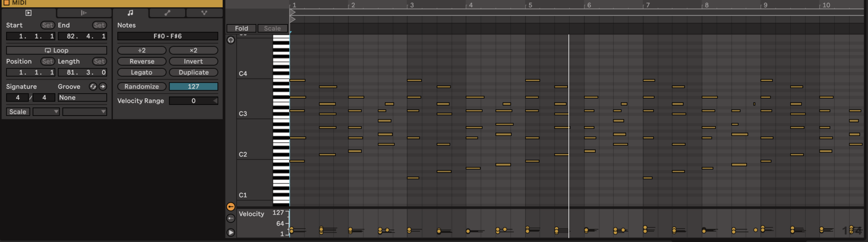Toggle the chance lane editor icon
868x242 pixels.
pyautogui.click(x=231, y=218)
